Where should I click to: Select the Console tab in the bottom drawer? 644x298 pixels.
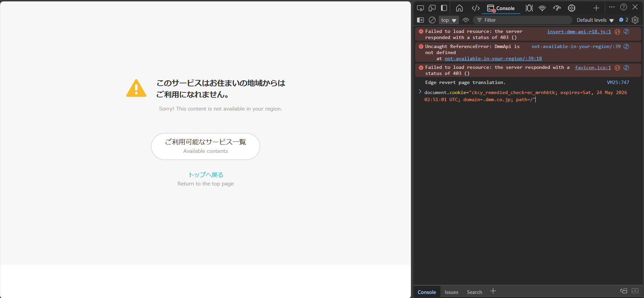click(x=427, y=292)
